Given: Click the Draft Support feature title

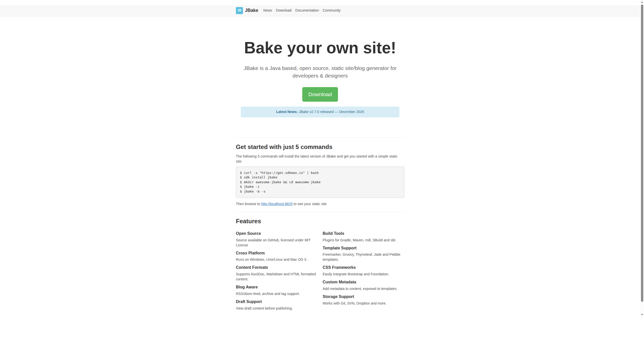Looking at the screenshot, I should point(249,302).
